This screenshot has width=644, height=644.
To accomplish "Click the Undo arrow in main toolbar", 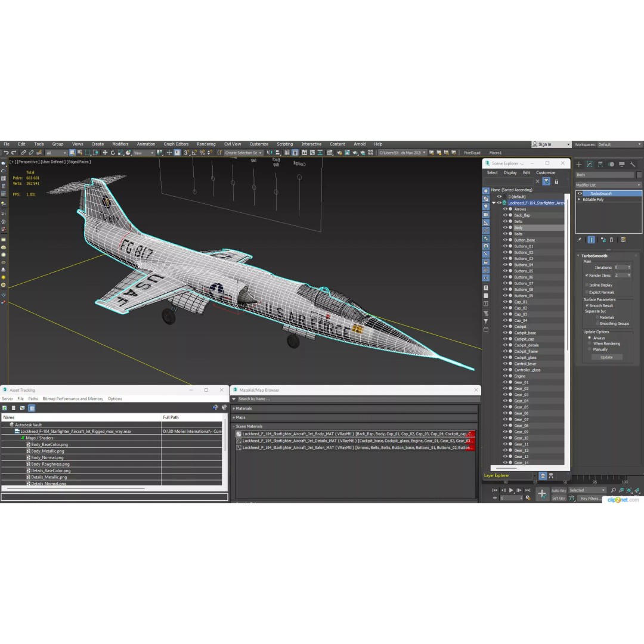I will click(x=6, y=153).
